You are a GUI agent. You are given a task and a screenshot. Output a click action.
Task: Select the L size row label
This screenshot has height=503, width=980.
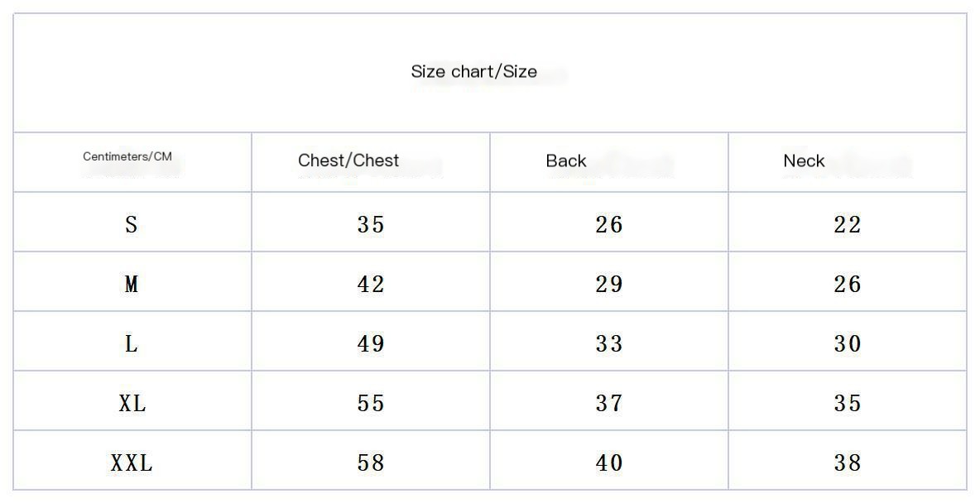132,344
